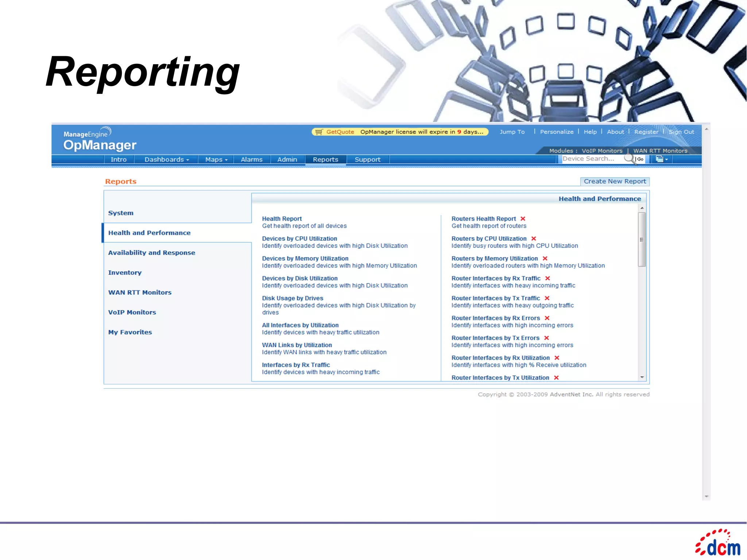
Task: Open VoIP Monitors module link in header
Action: [602, 151]
